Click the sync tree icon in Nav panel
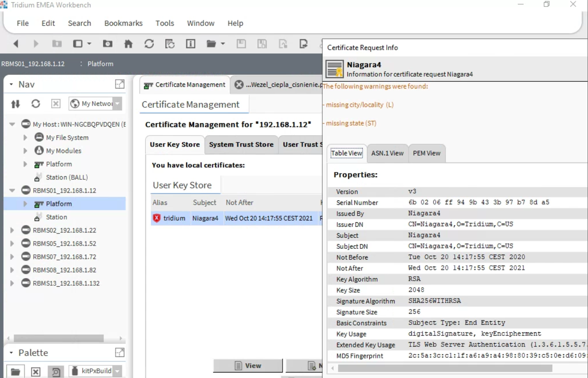Viewport: 588px width, 378px height. coord(16,104)
